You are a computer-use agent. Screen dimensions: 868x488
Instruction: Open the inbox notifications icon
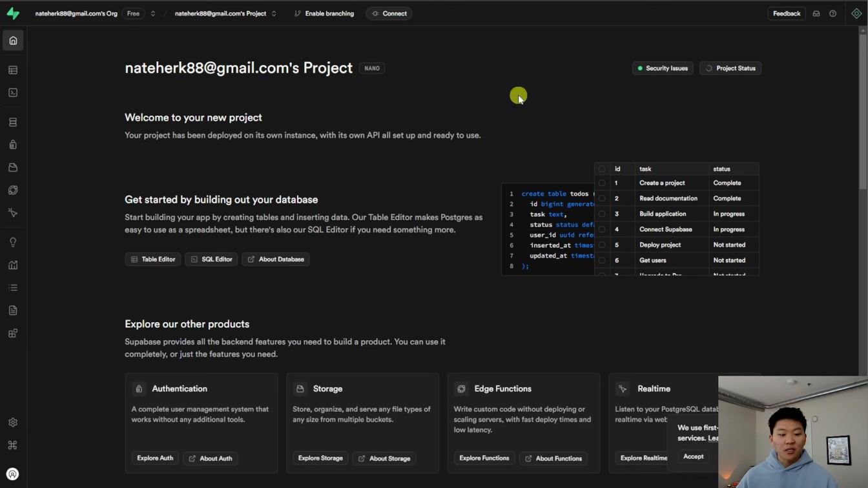click(816, 14)
